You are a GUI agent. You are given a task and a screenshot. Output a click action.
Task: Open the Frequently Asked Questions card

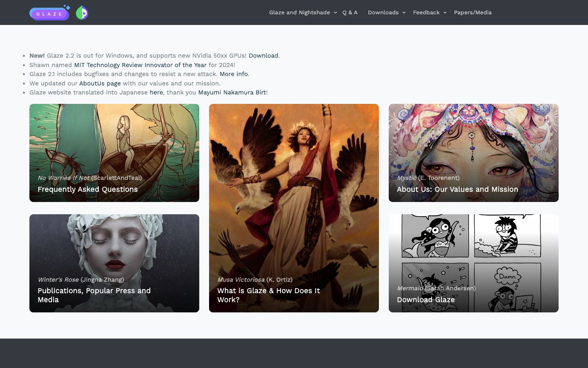pos(114,153)
